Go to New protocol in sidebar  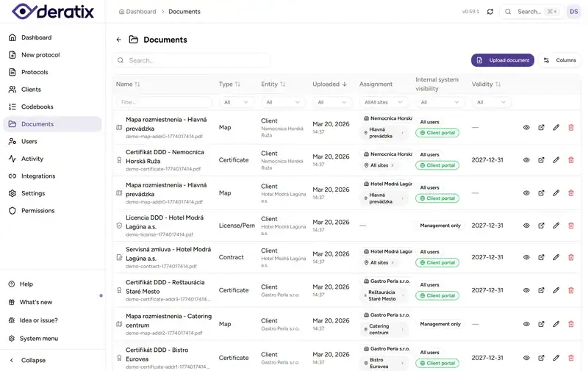tap(52, 54)
